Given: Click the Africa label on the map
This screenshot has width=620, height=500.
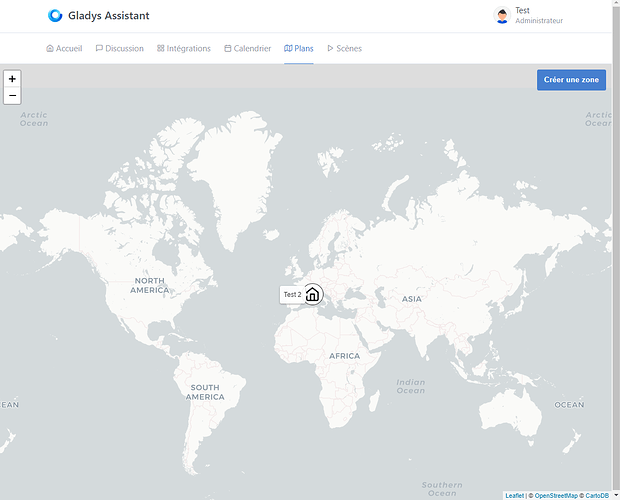Looking at the screenshot, I should (x=344, y=356).
